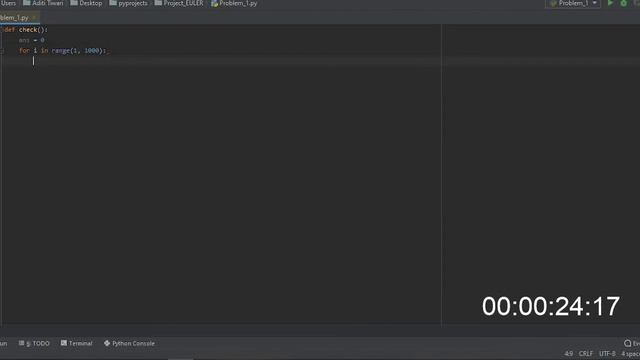The height and width of the screenshot is (360, 640).
Task: Click the Python file icon in breadcrumb
Action: coord(214,3)
